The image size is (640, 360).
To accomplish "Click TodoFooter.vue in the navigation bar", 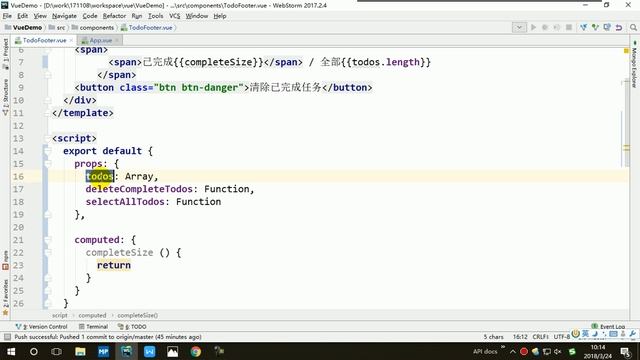I will tap(147, 27).
